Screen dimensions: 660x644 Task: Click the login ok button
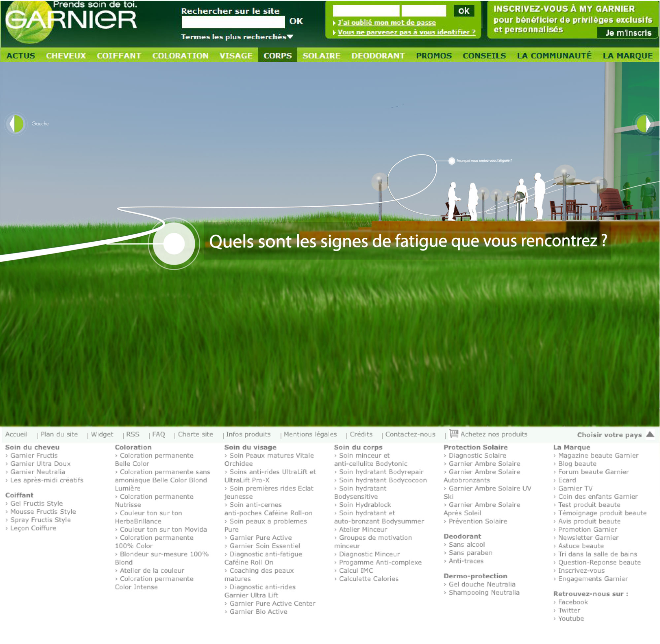click(464, 11)
